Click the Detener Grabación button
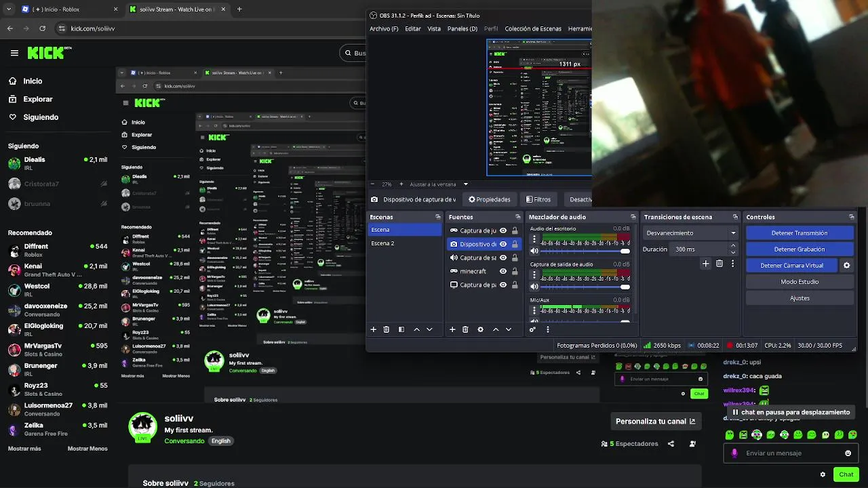The height and width of the screenshot is (488, 868). point(800,249)
